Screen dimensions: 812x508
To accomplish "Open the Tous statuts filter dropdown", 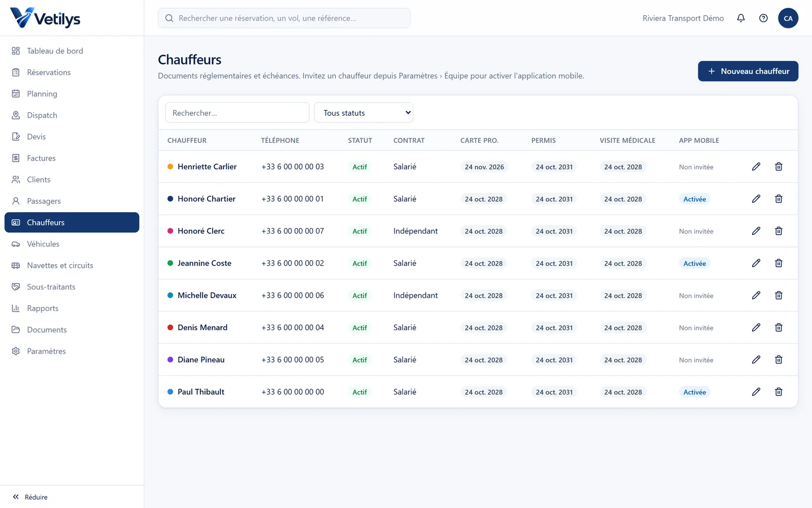I will pyautogui.click(x=364, y=113).
